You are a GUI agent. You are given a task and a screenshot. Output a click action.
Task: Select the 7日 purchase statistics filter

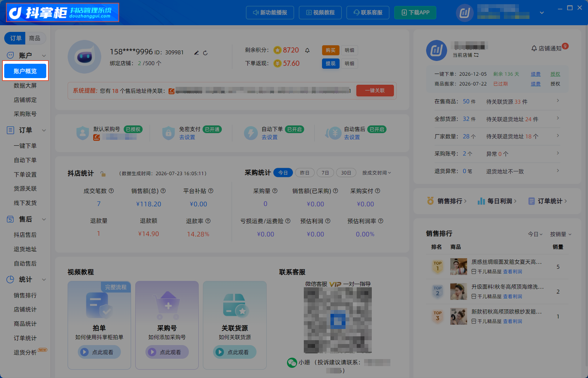325,173
